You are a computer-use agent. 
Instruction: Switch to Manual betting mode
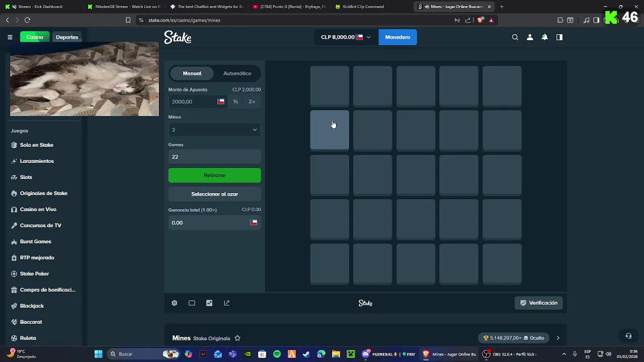pyautogui.click(x=192, y=73)
